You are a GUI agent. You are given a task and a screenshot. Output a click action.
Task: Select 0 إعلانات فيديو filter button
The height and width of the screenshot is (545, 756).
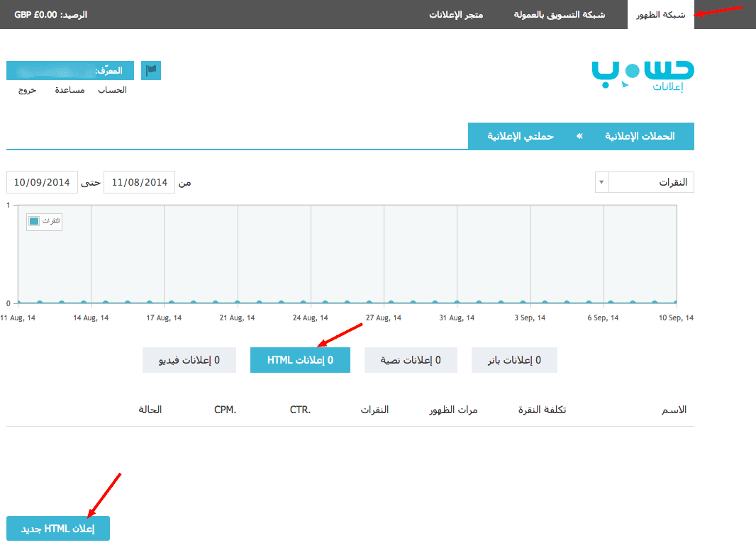coord(189,360)
